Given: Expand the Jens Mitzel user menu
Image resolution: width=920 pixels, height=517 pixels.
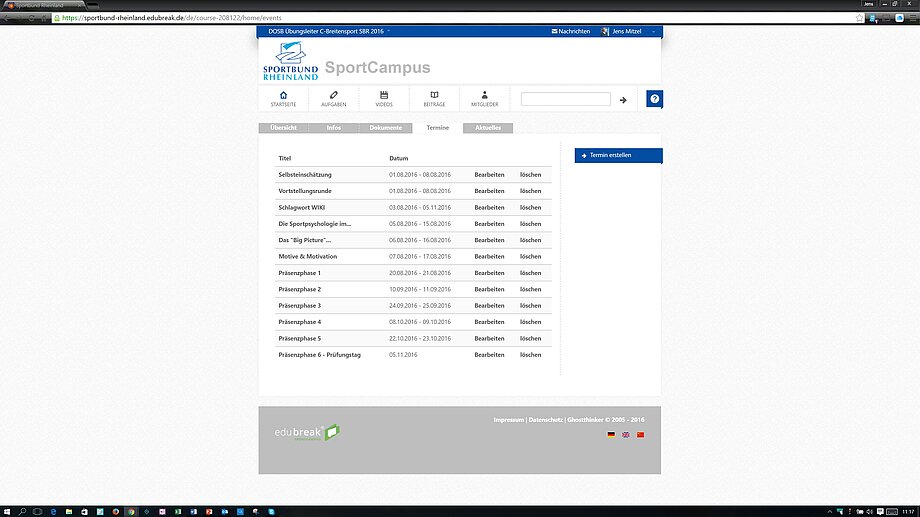Looking at the screenshot, I should pyautogui.click(x=630, y=32).
